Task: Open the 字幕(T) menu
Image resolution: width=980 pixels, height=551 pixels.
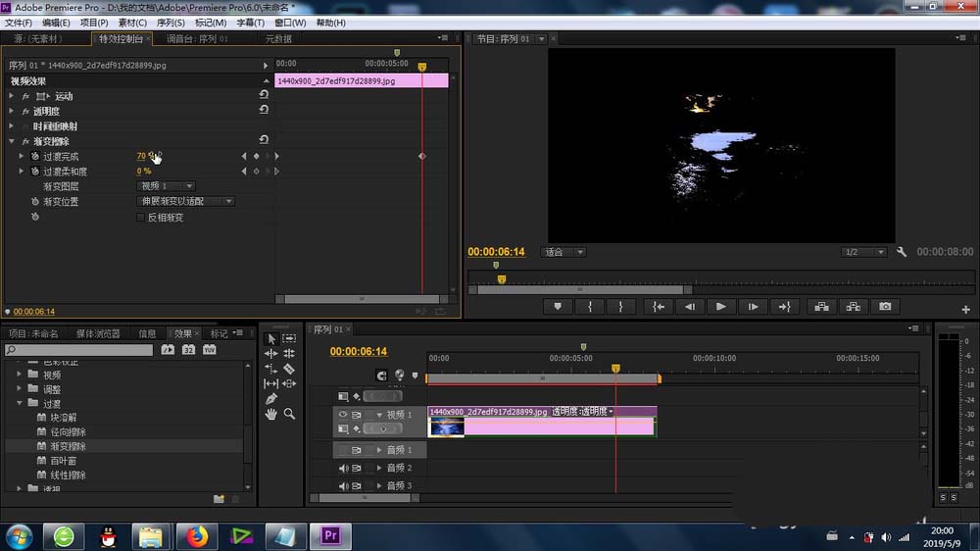Action: (x=250, y=23)
